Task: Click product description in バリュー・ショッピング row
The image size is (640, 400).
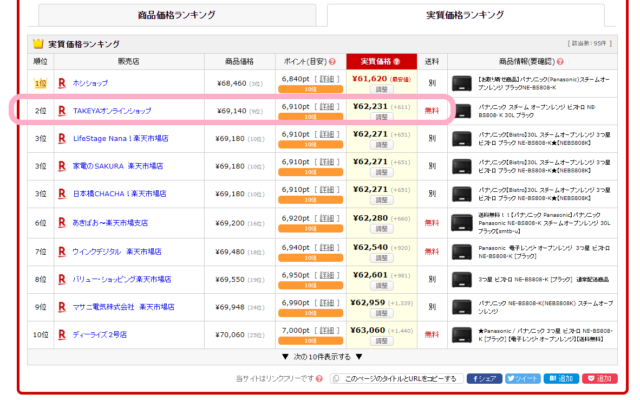Action: (x=544, y=280)
